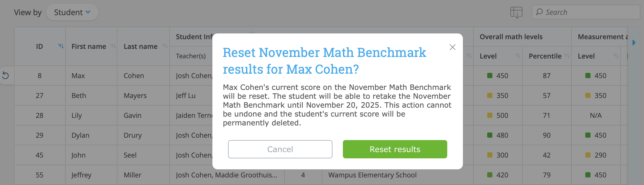The image size is (644, 185).
Task: Open the View by Student dropdown
Action: tap(72, 12)
